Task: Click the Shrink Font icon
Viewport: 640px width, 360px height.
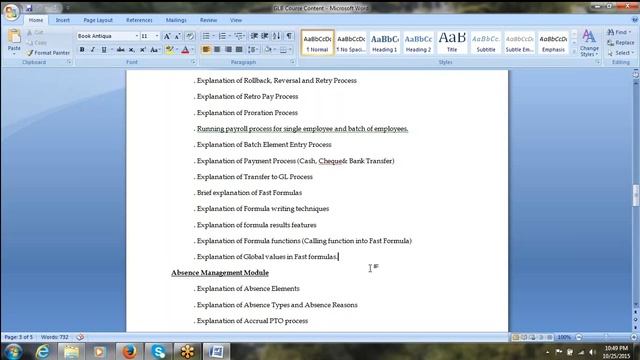Action: click(177, 36)
